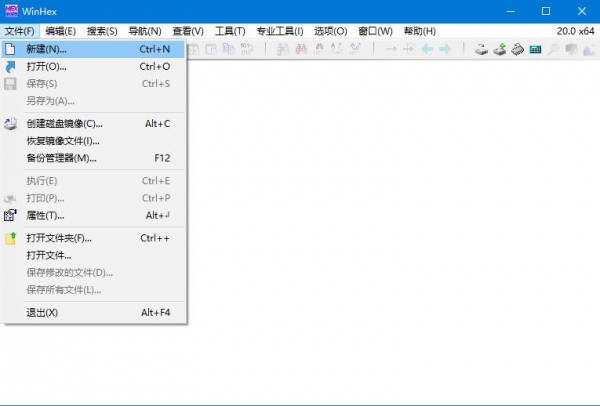This screenshot has width=600, height=406.
Task: Click the properties icon beside 属性
Action: (x=10, y=215)
